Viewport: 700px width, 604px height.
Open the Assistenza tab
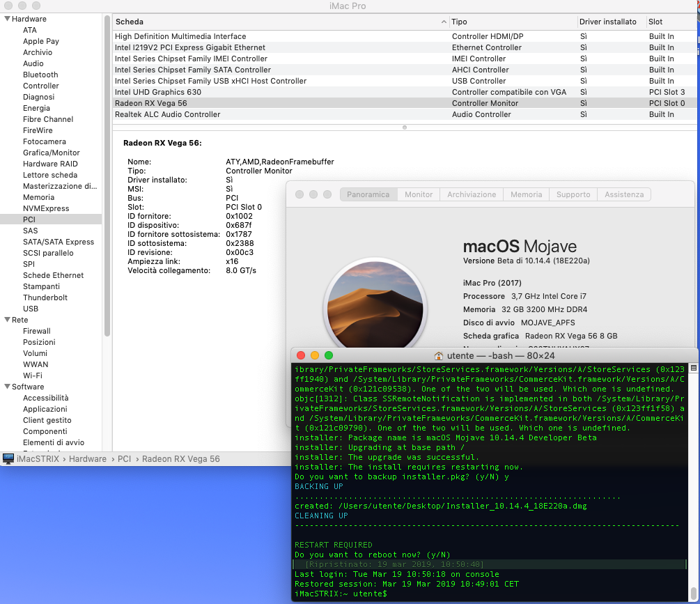click(x=624, y=194)
